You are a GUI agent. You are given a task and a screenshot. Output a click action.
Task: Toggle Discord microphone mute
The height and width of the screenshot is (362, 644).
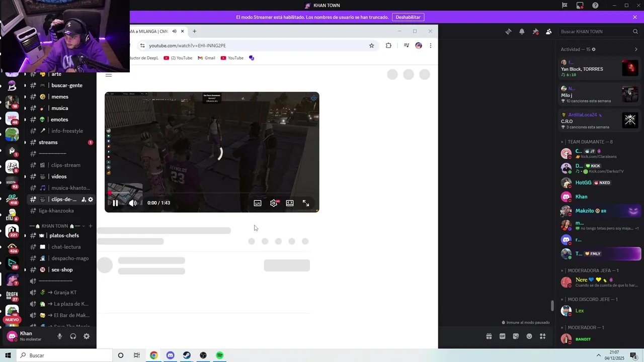tap(59, 336)
